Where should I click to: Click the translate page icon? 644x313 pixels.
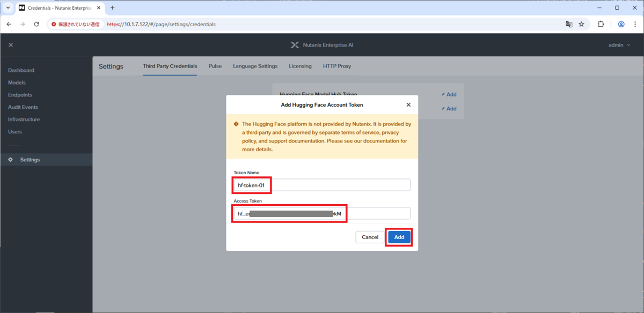(x=569, y=24)
